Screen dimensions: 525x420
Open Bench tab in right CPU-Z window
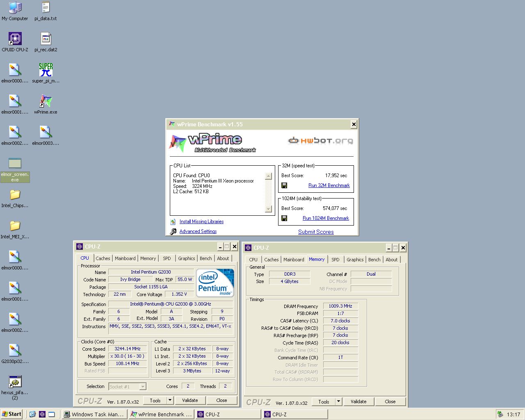[x=374, y=260]
